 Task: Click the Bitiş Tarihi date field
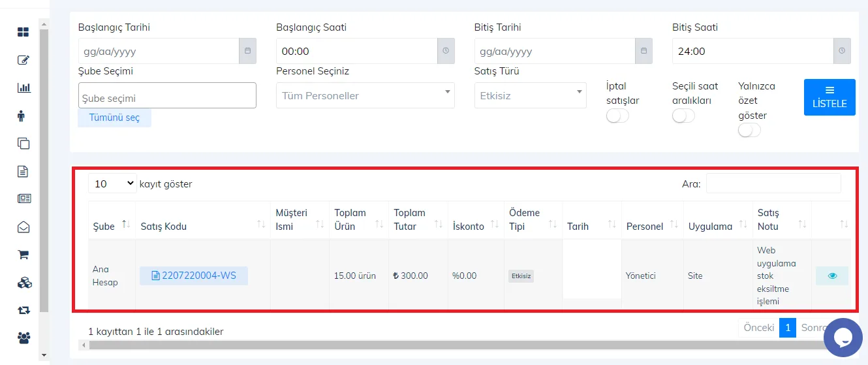click(x=555, y=51)
